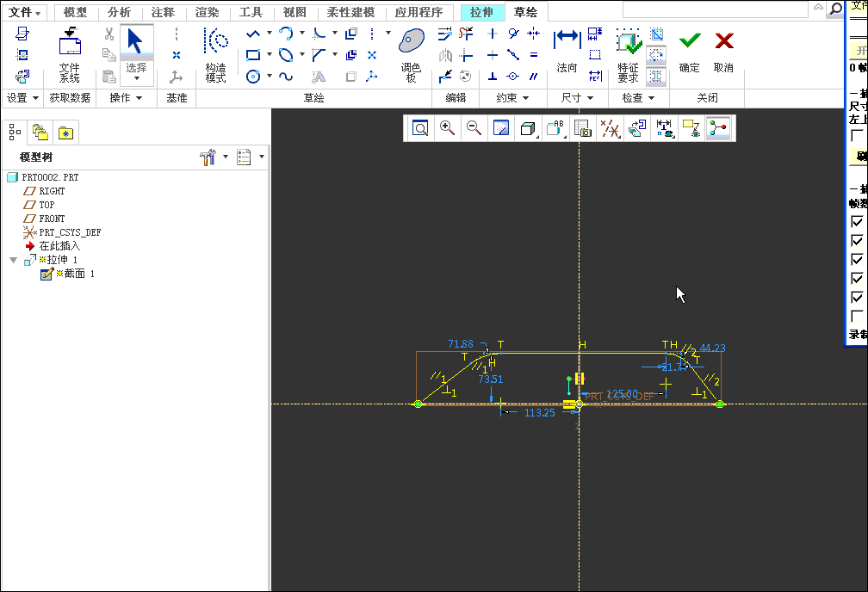This screenshot has width=868, height=592.
Task: Click the Zoom In magnifier icon
Action: pyautogui.click(x=447, y=128)
